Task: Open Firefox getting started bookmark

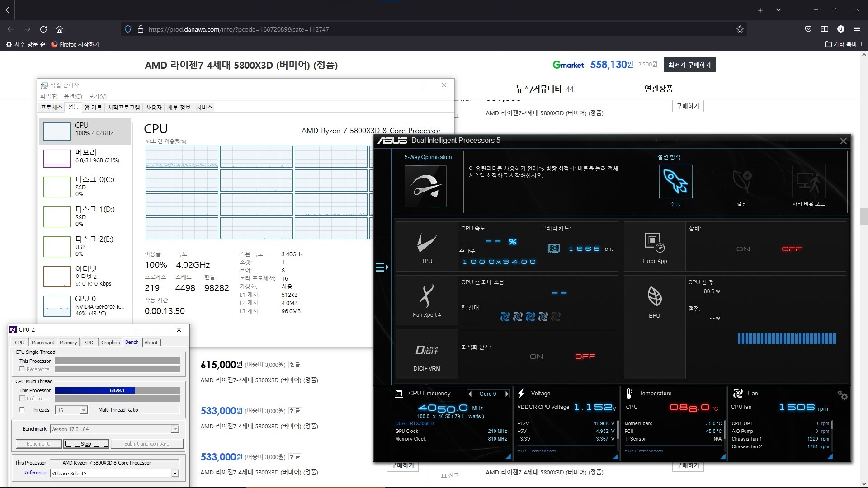Action: coord(75,44)
